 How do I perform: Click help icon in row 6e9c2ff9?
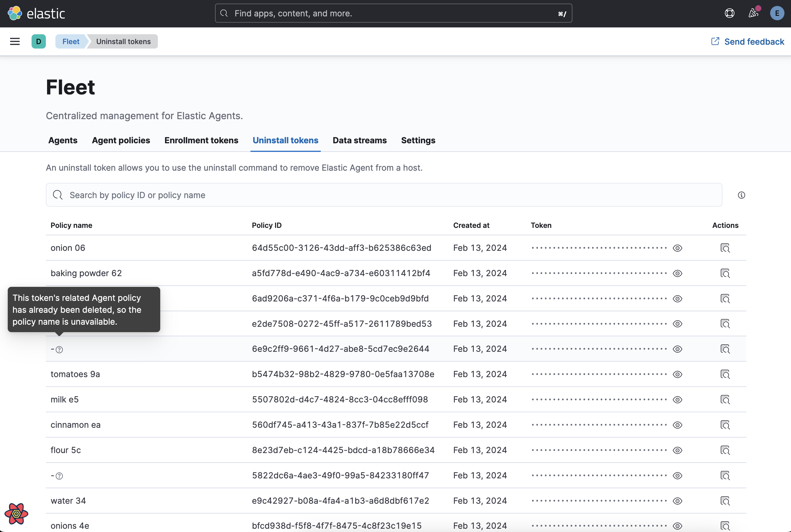[59, 349]
